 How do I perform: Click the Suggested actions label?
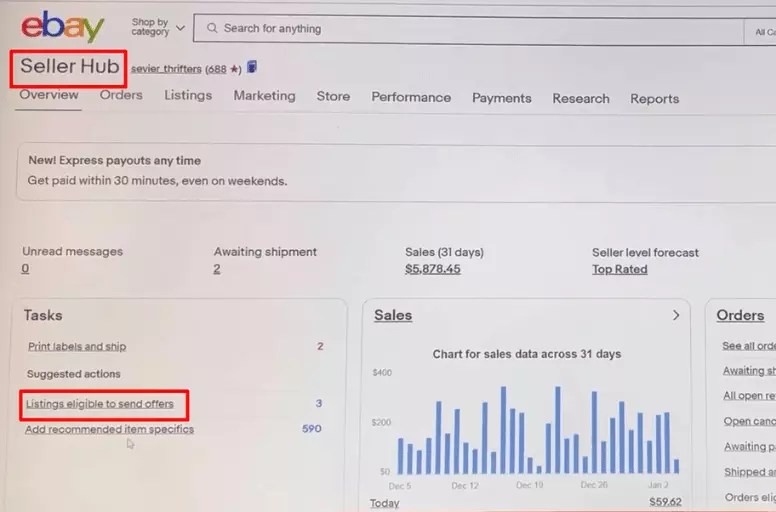click(74, 374)
